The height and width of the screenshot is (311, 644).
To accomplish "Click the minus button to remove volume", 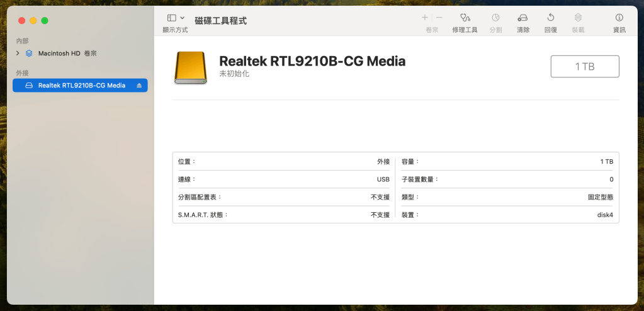I will tap(439, 18).
